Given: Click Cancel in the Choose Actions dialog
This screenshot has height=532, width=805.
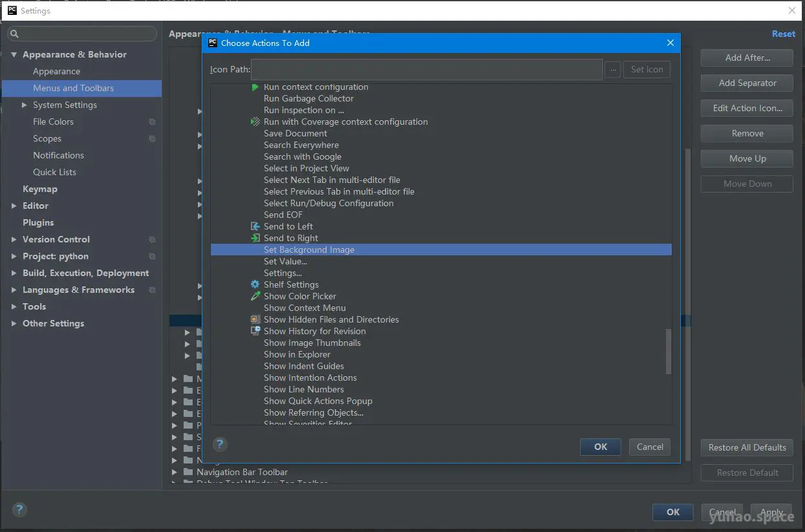Looking at the screenshot, I should pos(650,447).
